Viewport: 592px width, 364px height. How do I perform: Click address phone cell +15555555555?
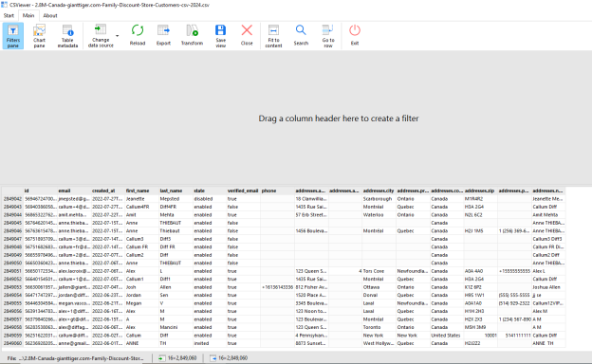point(514,271)
